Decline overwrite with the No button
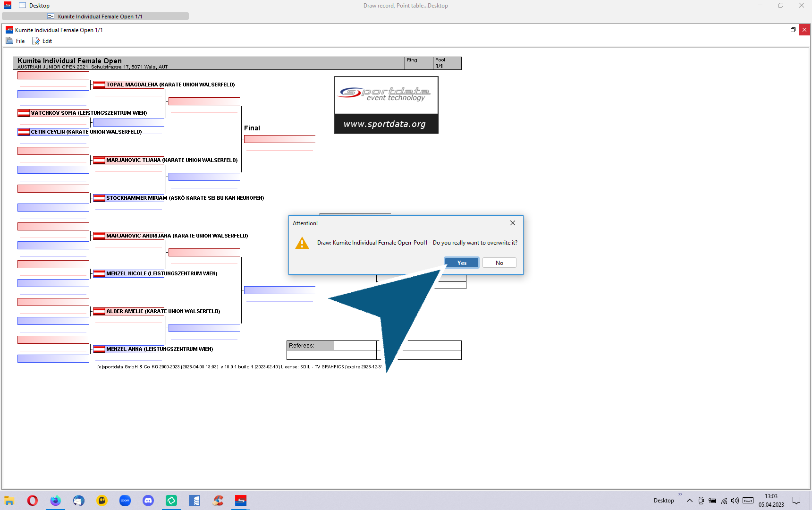812x510 pixels. pos(499,263)
